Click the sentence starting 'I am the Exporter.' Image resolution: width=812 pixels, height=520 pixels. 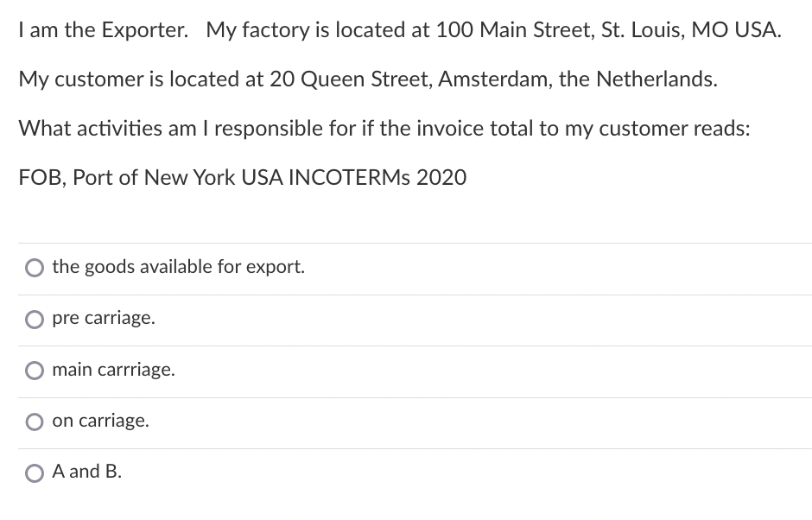point(400,29)
